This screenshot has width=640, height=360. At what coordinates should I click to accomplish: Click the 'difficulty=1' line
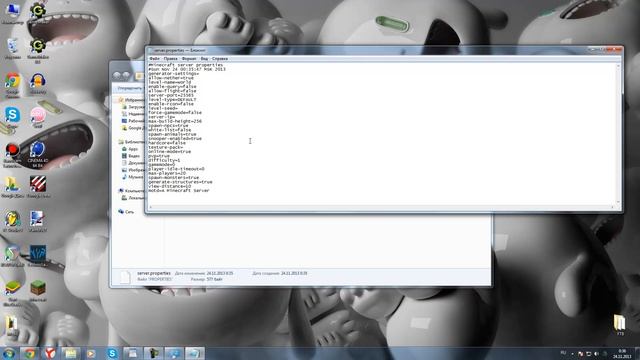(x=164, y=160)
